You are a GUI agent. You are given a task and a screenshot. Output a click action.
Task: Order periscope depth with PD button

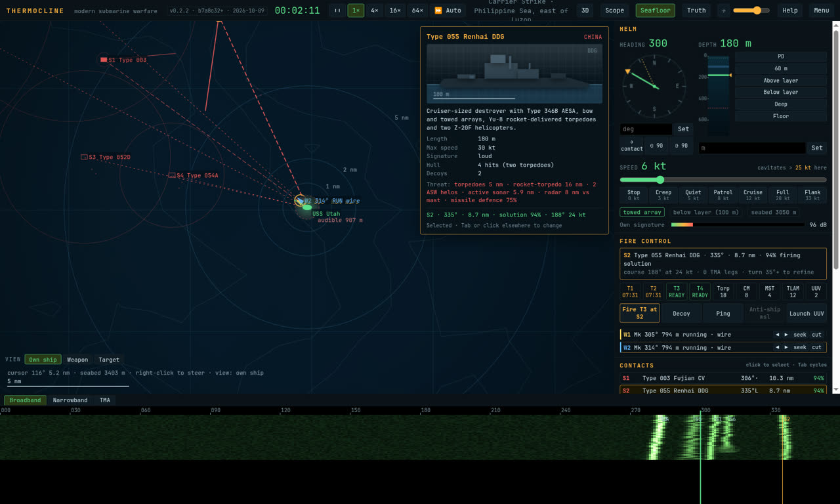pyautogui.click(x=781, y=56)
